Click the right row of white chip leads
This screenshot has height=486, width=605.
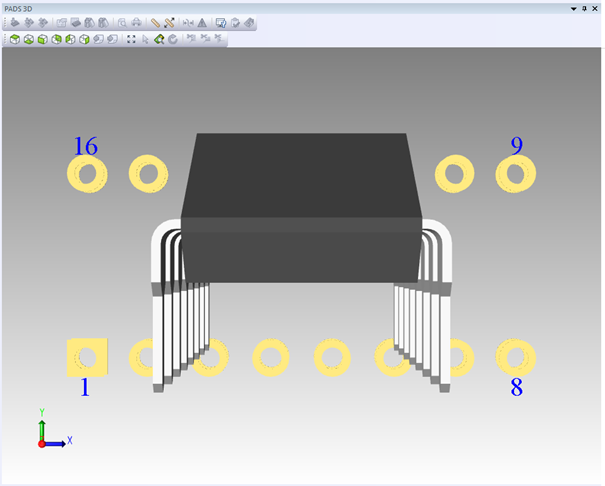422,307
